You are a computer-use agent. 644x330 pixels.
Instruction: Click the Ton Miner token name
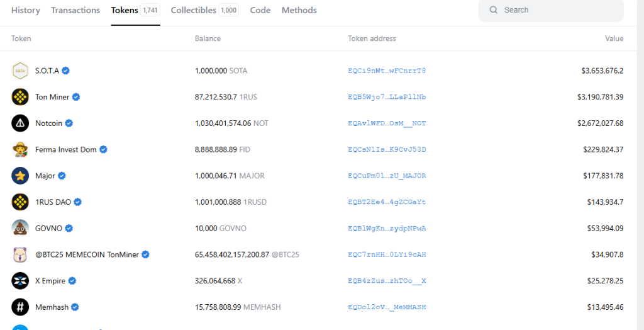(x=53, y=97)
